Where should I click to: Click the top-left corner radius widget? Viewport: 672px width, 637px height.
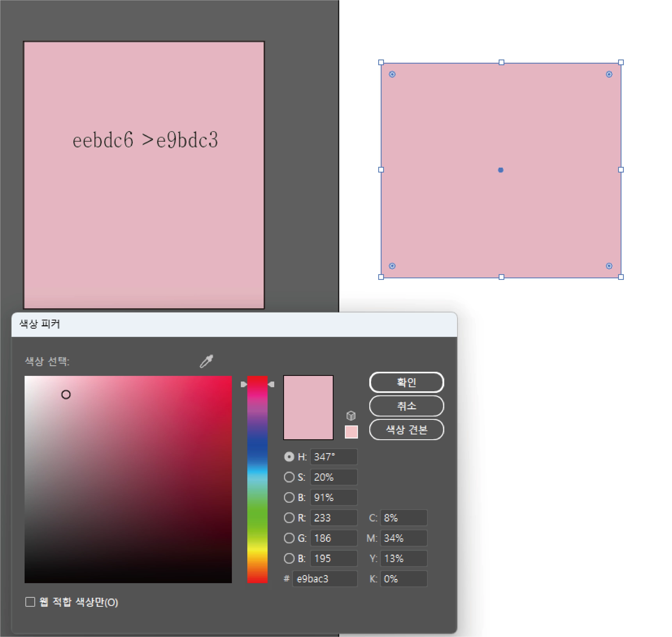pos(392,74)
